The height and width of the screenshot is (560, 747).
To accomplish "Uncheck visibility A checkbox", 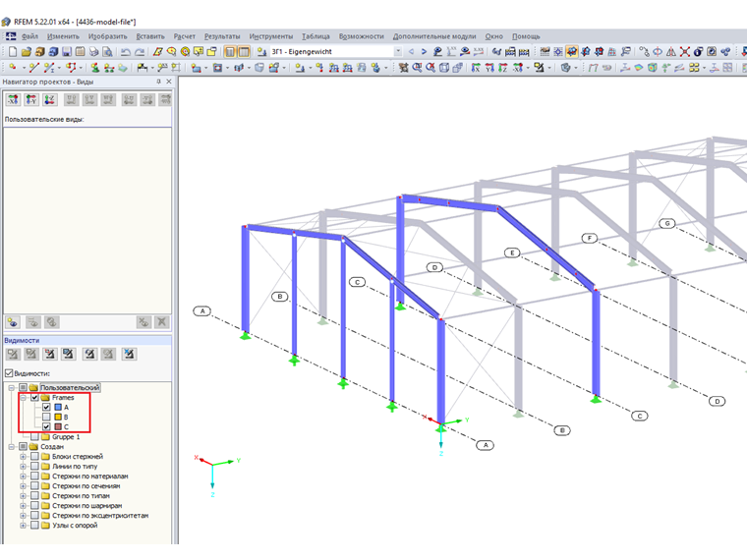I will pyautogui.click(x=46, y=407).
